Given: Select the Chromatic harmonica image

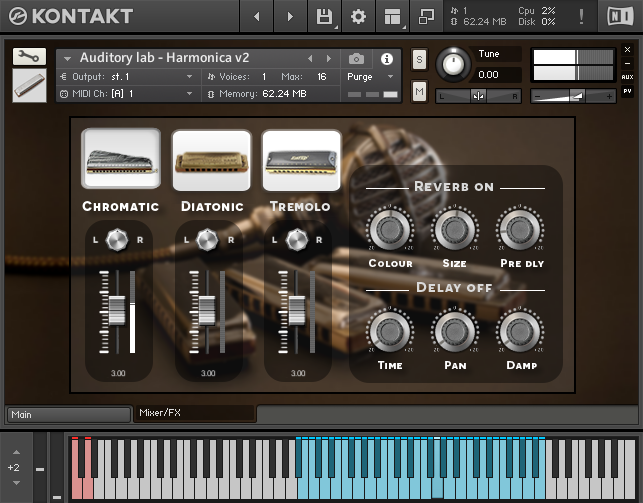Looking at the screenshot, I should tap(121, 159).
